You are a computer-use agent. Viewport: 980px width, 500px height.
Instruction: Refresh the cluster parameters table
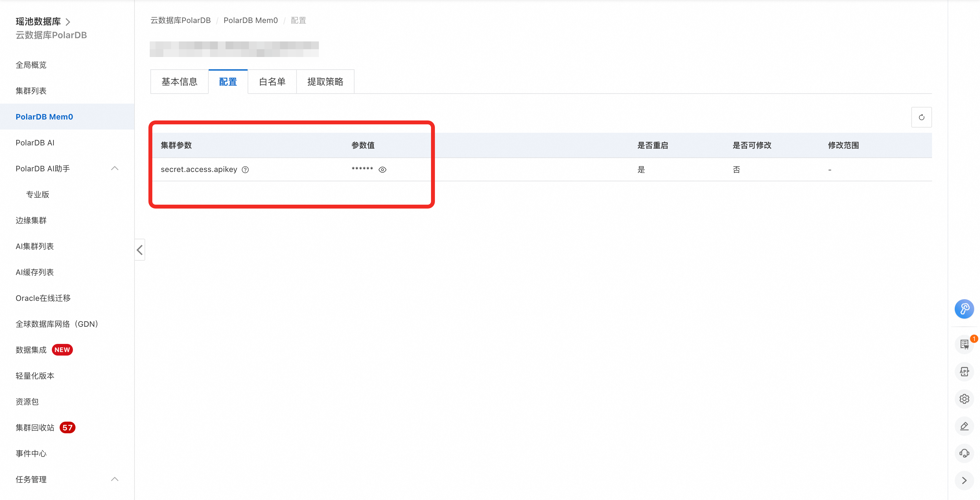pyautogui.click(x=921, y=117)
